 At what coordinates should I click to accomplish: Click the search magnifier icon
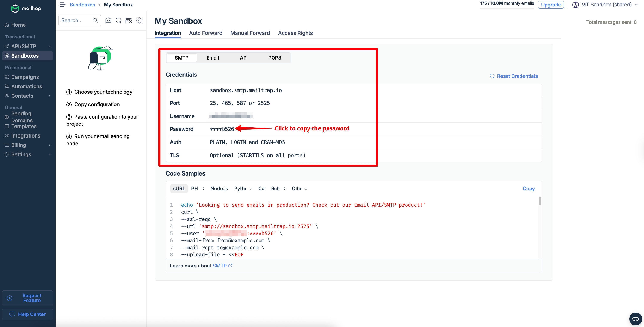pos(96,20)
